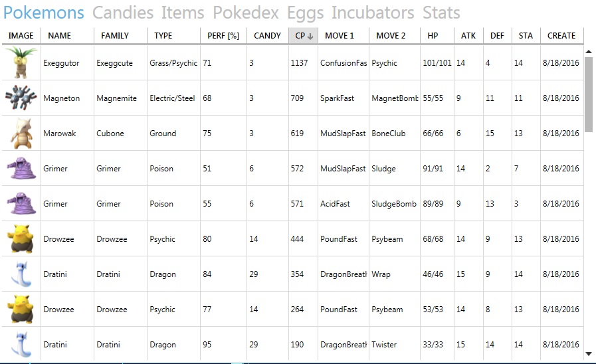The height and width of the screenshot is (364, 596).
Task: Select the Magneton sprite image
Action: 21,98
